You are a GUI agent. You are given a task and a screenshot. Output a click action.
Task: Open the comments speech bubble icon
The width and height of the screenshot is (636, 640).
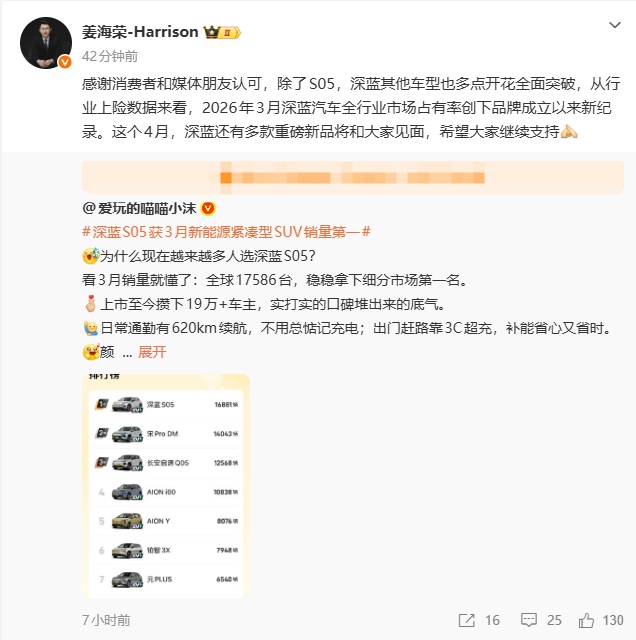pos(529,620)
